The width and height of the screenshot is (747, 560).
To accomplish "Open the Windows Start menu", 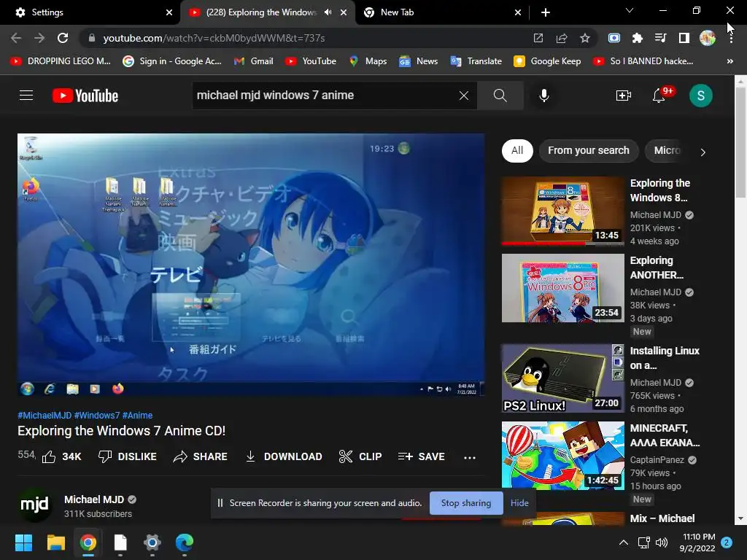I will [23, 542].
